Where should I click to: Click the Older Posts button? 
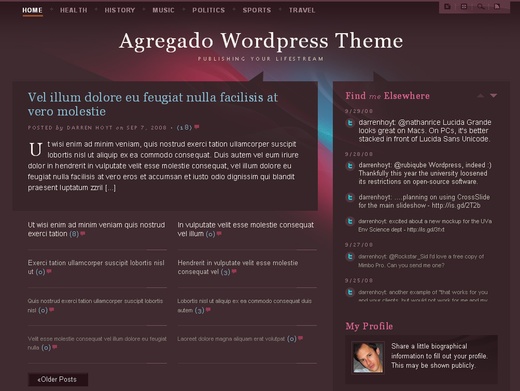click(x=58, y=379)
